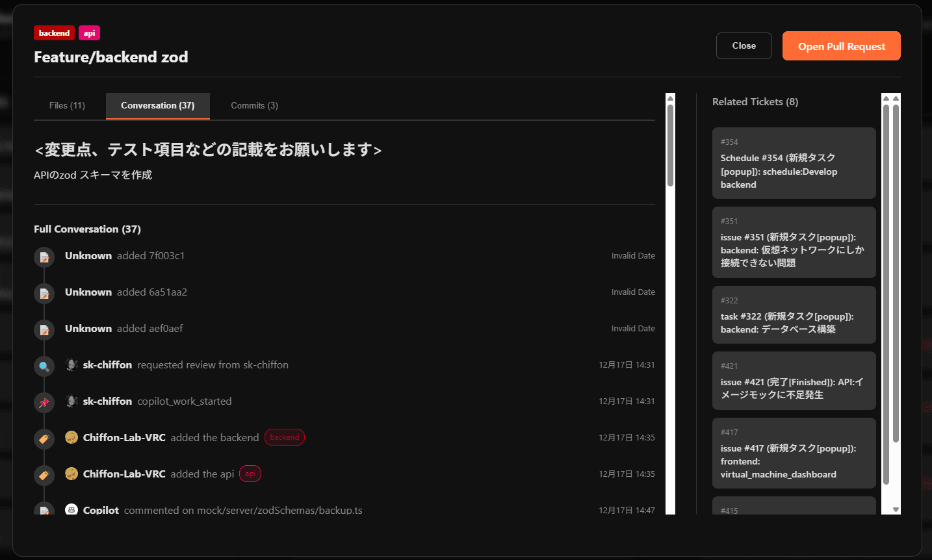Image resolution: width=932 pixels, height=560 pixels.
Task: Click sk-chiffon avatar on review request row
Action: coord(71,365)
